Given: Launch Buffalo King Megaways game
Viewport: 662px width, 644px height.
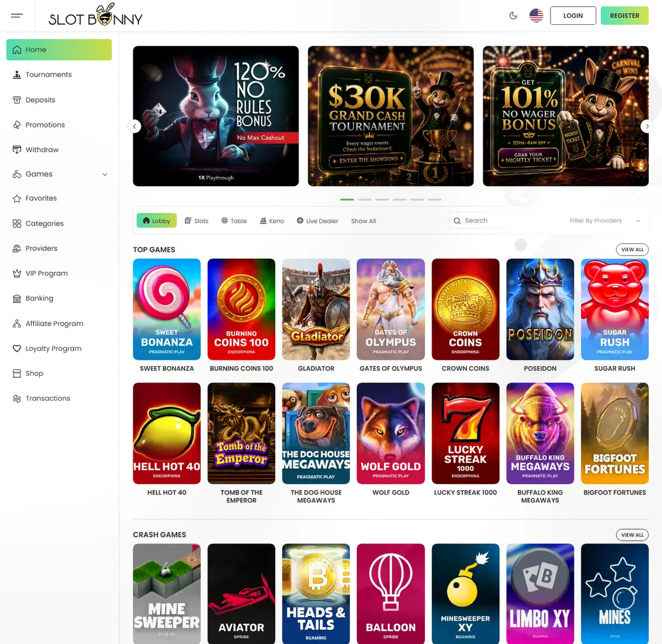Looking at the screenshot, I should [x=540, y=433].
